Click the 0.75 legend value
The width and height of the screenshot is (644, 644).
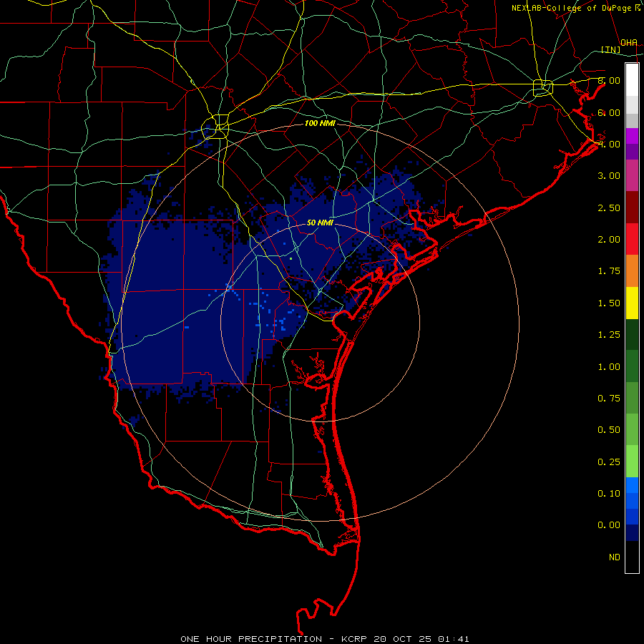click(609, 399)
